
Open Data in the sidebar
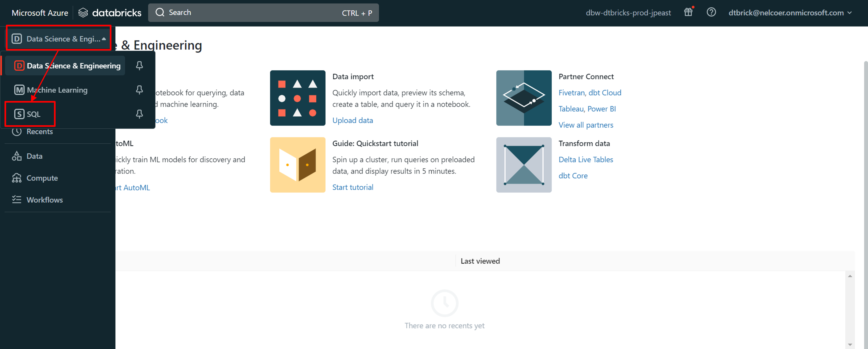coord(34,156)
